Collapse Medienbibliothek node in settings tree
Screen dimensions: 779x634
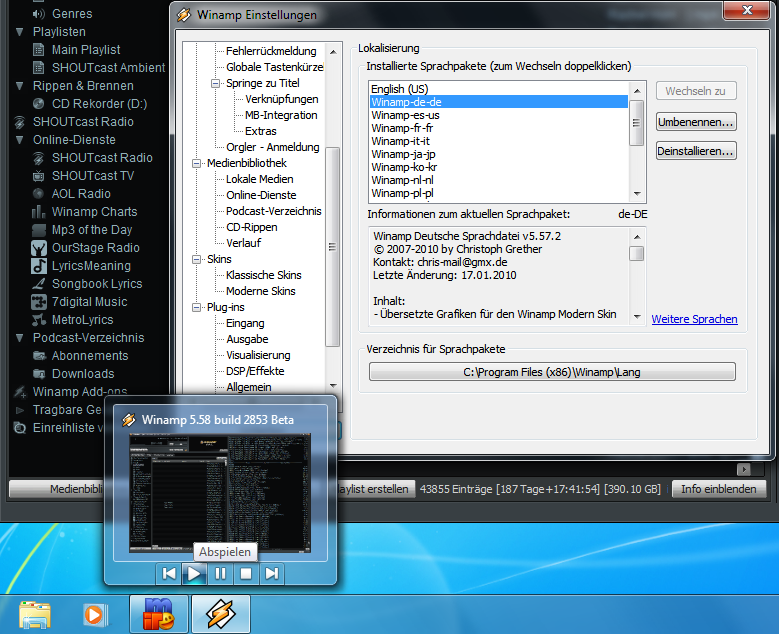click(x=196, y=163)
